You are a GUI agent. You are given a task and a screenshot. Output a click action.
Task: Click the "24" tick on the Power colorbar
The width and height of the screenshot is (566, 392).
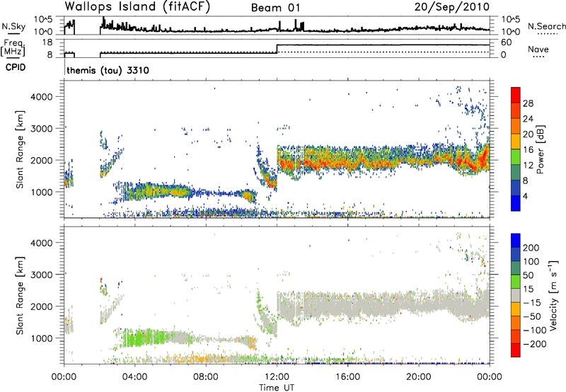(x=528, y=119)
